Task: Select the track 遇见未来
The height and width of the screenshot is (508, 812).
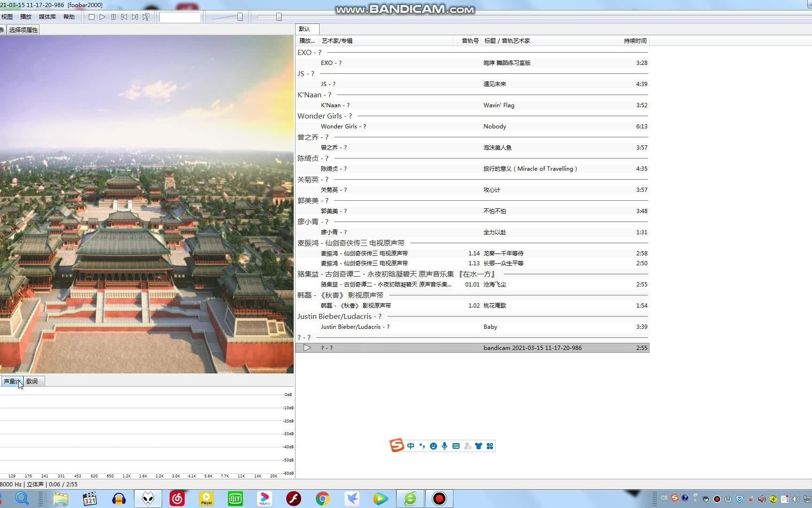Action: [472, 84]
